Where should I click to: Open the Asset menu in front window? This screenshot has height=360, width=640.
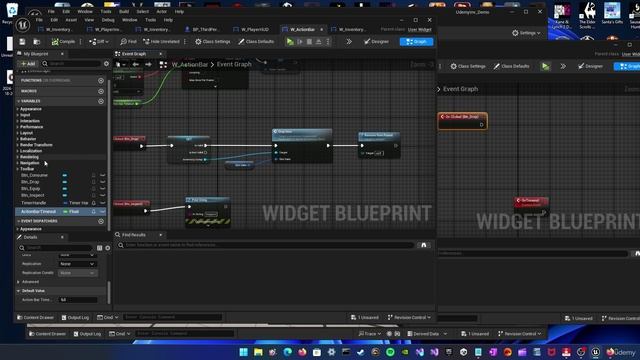tap(71, 20)
